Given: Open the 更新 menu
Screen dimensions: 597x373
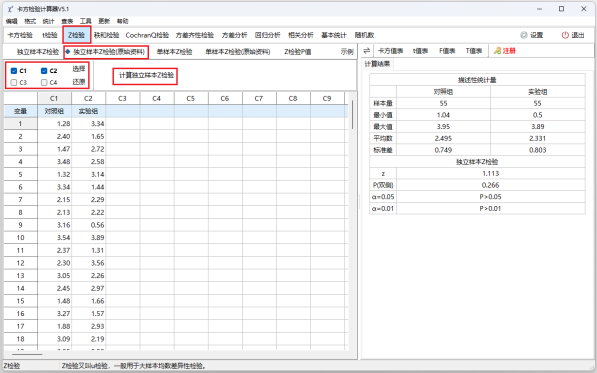Looking at the screenshot, I should pyautogui.click(x=104, y=21).
